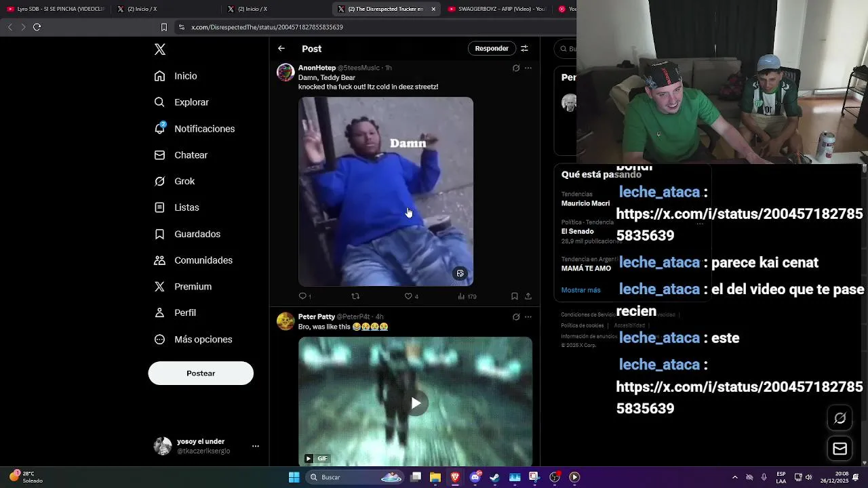Open Grok in the sidebar
This screenshot has width=868, height=488.
175,182
